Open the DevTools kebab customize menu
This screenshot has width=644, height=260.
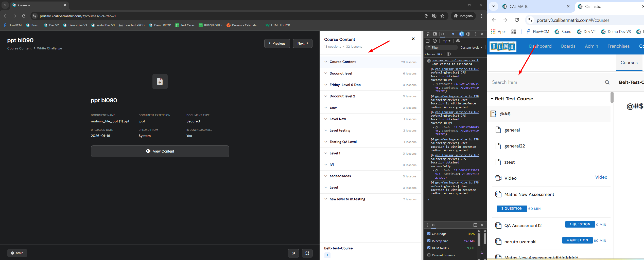tap(475, 34)
